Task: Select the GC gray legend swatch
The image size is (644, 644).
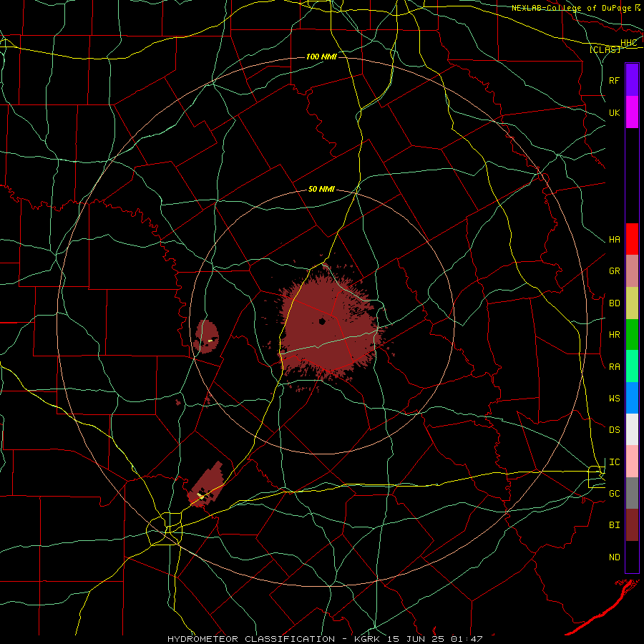Action: pyautogui.click(x=632, y=493)
